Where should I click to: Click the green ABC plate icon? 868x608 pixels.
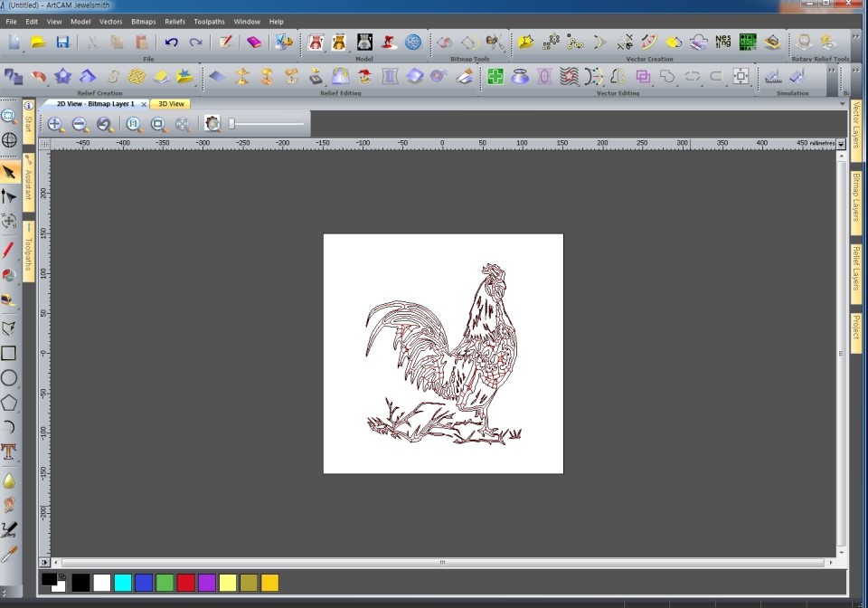(x=748, y=43)
